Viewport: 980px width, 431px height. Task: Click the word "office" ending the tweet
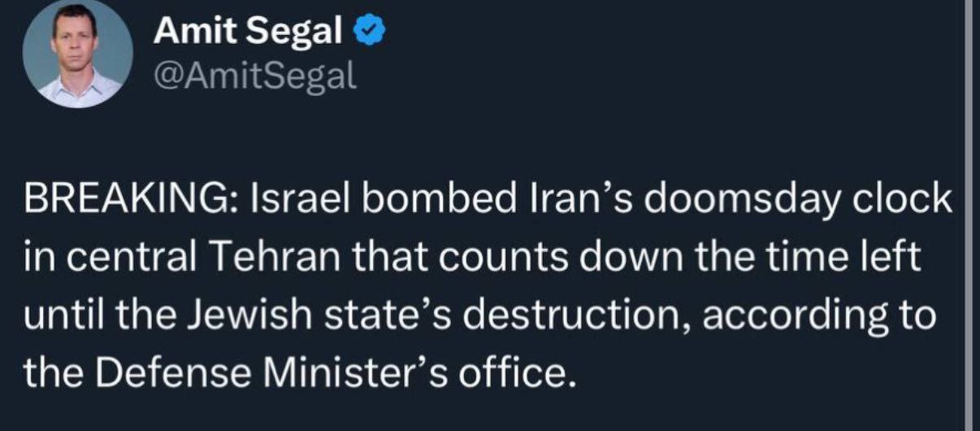(x=524, y=372)
